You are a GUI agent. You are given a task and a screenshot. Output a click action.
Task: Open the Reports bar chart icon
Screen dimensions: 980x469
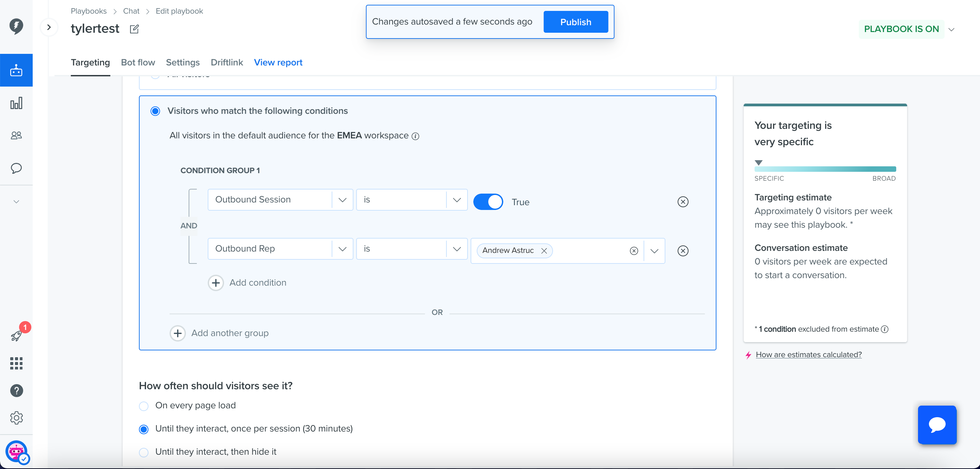pyautogui.click(x=16, y=103)
